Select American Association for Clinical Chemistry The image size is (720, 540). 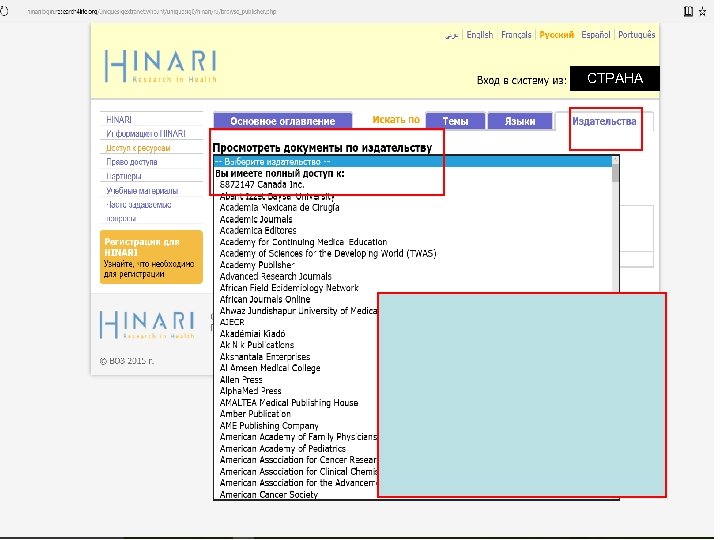coord(298,472)
